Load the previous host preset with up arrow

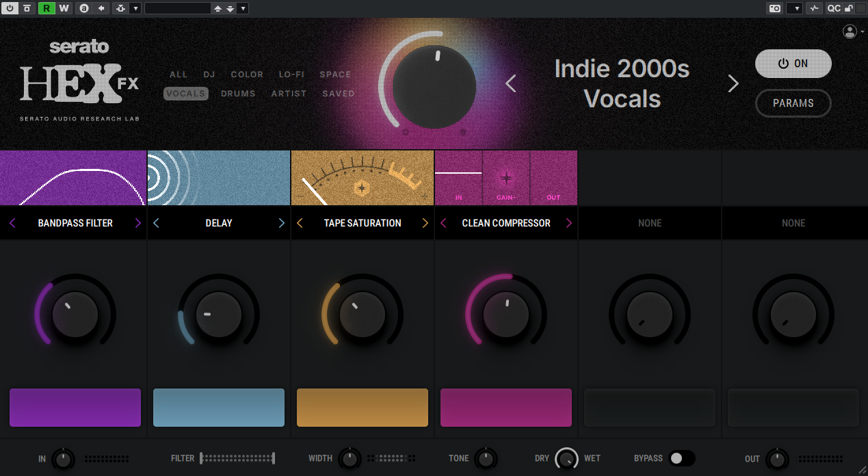tap(218, 8)
